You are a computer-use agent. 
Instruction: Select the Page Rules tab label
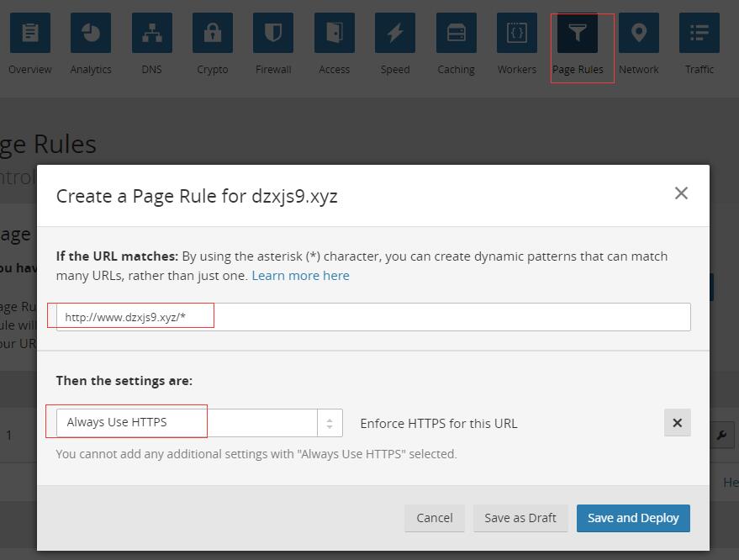point(578,70)
